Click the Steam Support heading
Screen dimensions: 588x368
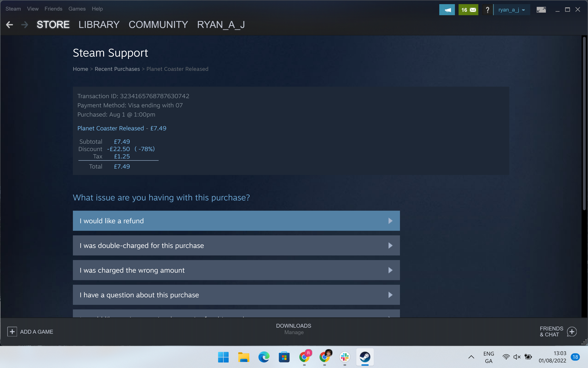[x=110, y=53]
